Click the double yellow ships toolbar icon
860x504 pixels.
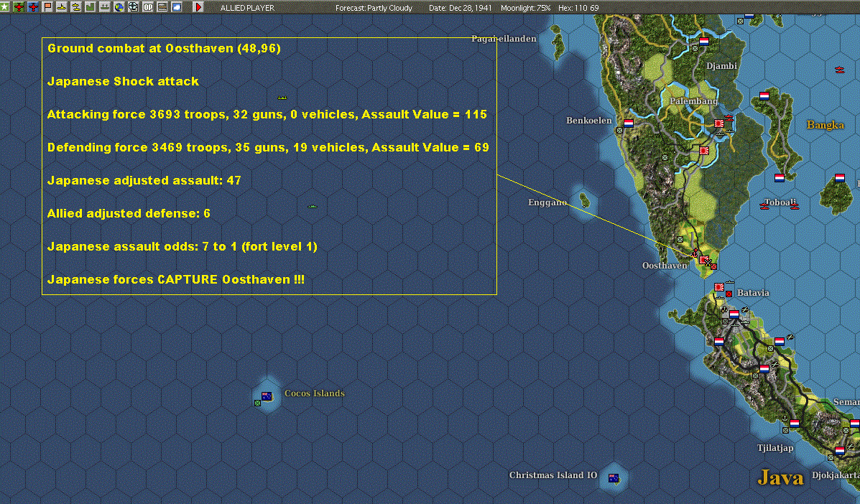point(76,7)
